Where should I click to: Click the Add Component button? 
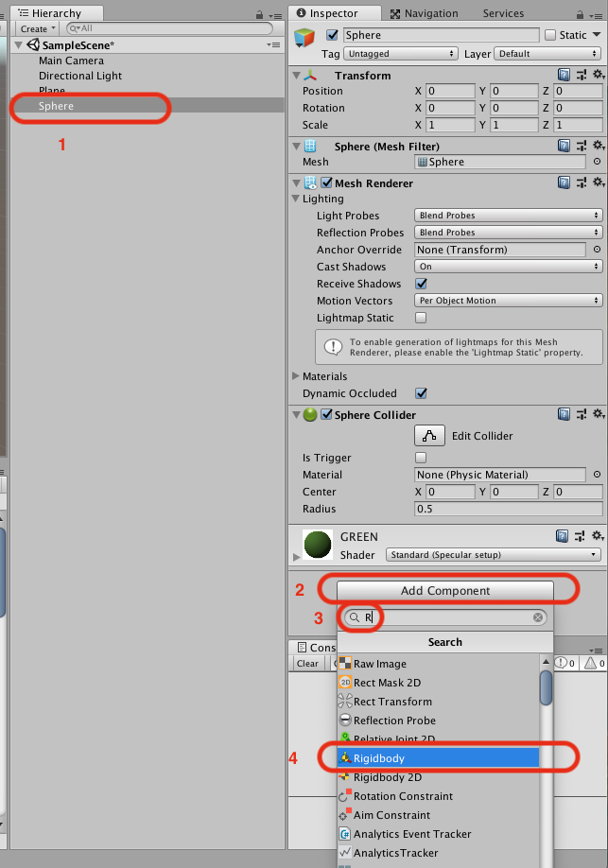(x=444, y=591)
